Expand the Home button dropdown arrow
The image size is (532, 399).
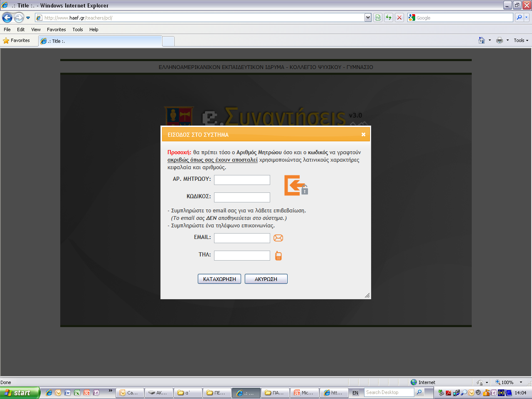coord(490,40)
